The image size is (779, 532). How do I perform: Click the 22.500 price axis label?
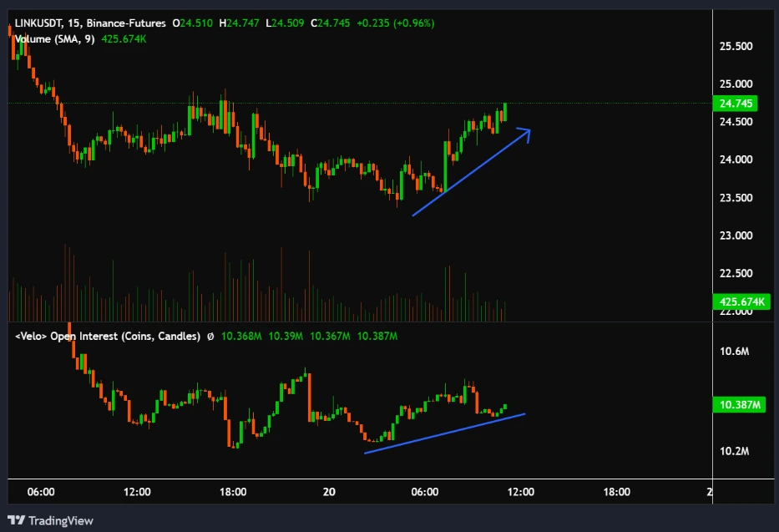coord(736,273)
